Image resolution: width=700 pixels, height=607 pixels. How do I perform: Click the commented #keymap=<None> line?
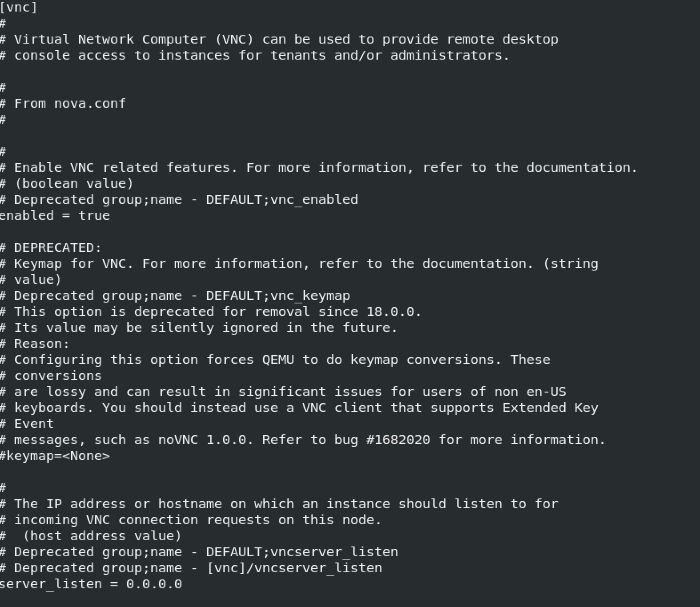click(55, 456)
